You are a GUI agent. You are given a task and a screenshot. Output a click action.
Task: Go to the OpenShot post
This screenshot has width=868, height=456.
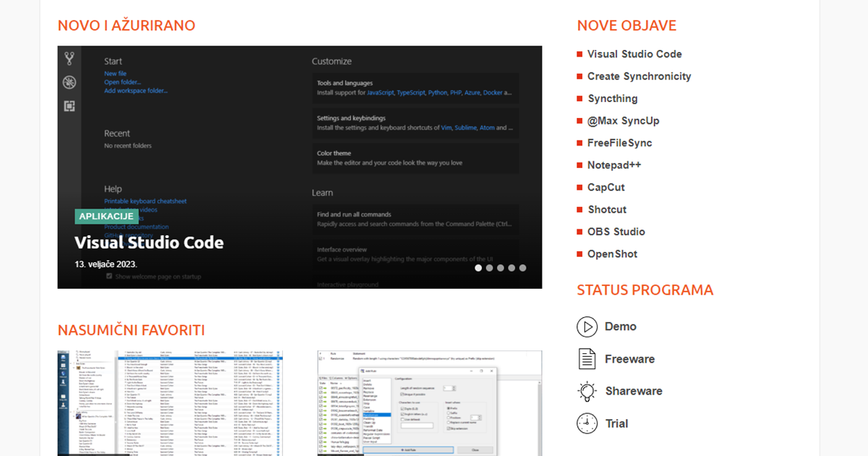[612, 254]
